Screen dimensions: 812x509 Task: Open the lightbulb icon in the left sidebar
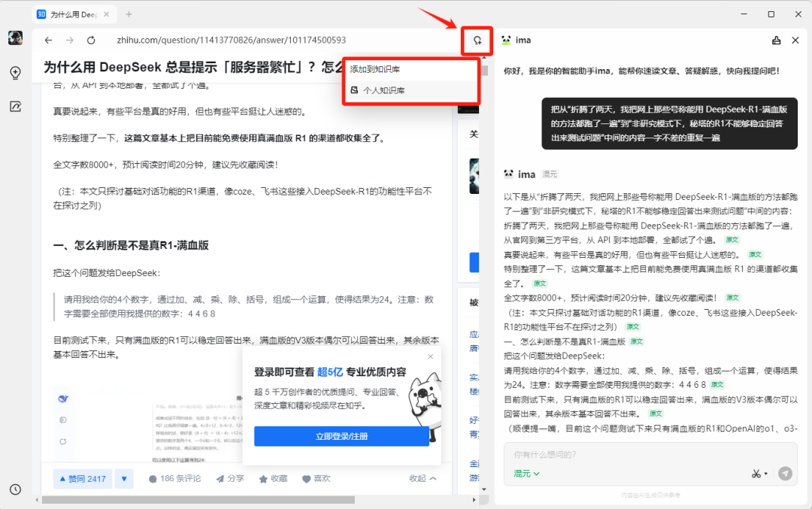[16, 73]
